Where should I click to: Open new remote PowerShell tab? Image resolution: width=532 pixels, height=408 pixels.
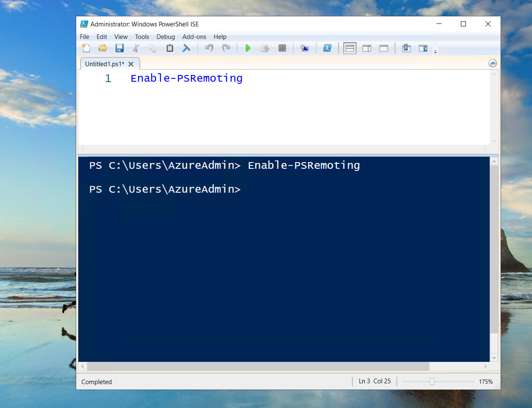pos(305,48)
